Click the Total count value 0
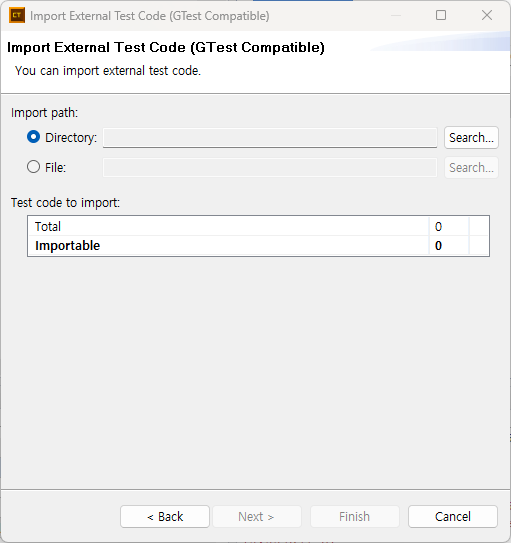 click(438, 226)
